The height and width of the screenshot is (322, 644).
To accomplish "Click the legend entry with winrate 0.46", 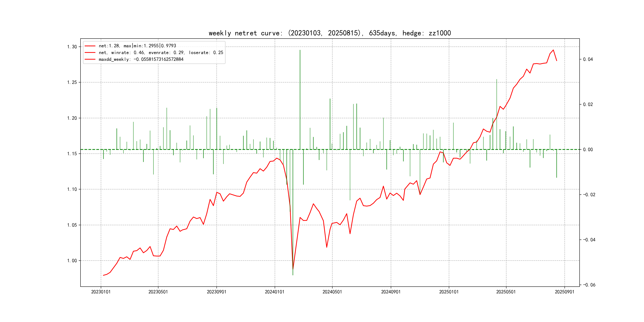I will coord(161,52).
